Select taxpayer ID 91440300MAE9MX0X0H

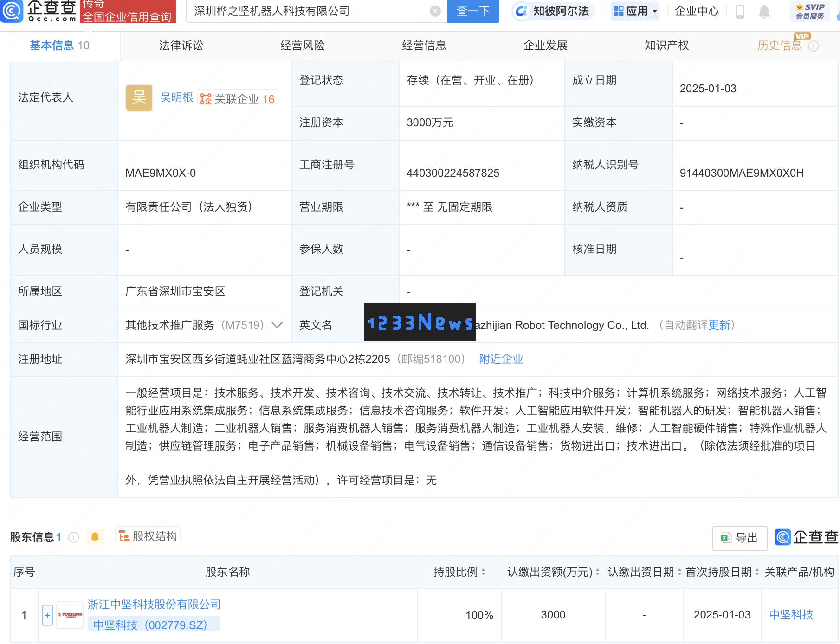(x=742, y=173)
